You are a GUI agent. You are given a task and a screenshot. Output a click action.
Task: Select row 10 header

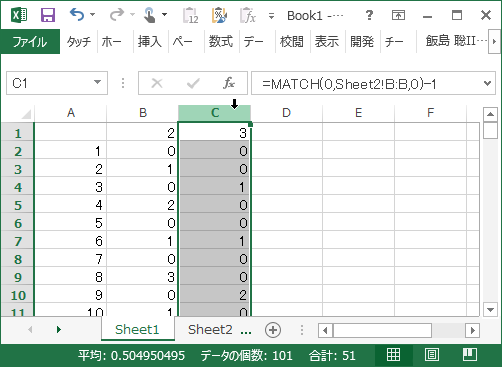(18, 295)
